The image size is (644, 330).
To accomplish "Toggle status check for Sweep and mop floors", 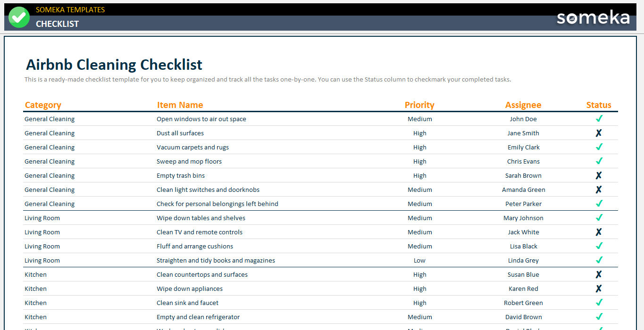I will [599, 161].
